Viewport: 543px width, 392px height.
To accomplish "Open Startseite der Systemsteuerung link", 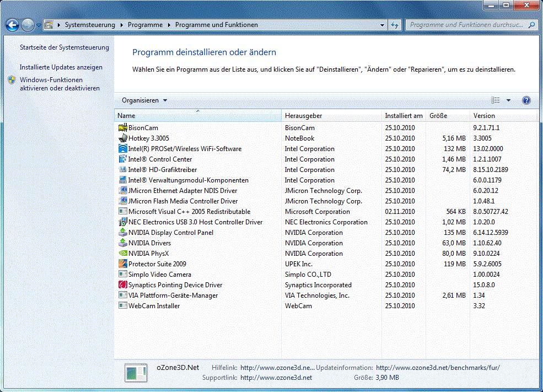I will coord(64,47).
